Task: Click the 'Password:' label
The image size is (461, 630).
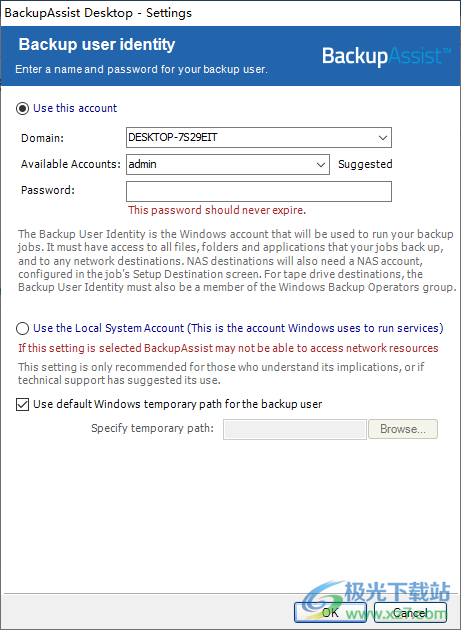Action: [48, 190]
